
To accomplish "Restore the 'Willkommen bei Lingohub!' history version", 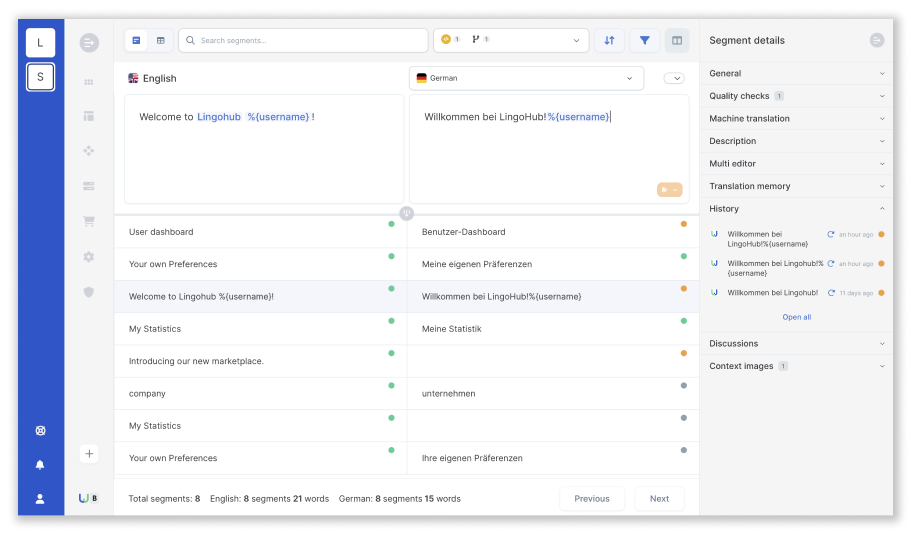I will point(831,293).
